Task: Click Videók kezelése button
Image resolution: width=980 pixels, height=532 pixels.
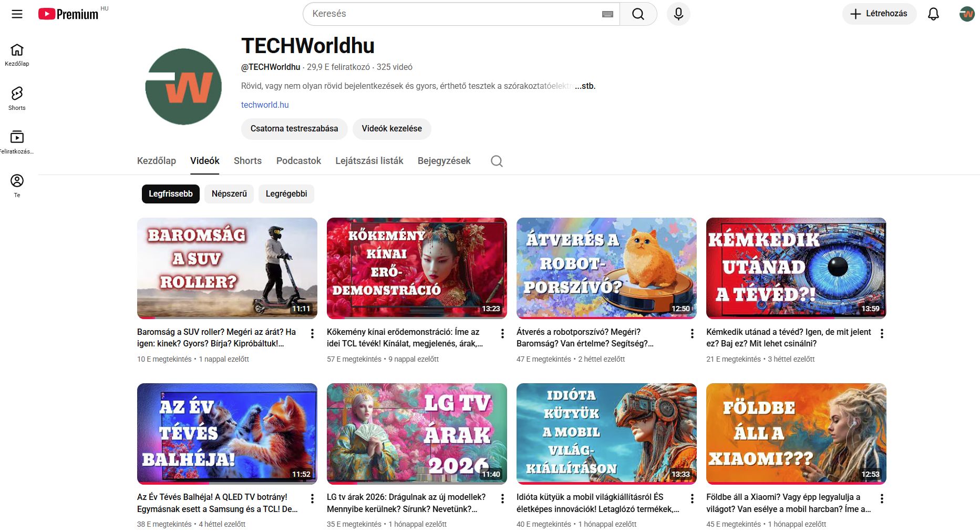Action: (x=392, y=129)
